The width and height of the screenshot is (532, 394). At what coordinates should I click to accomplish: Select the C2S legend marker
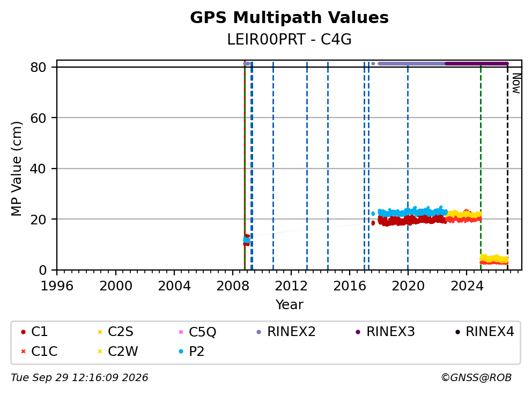coord(100,332)
